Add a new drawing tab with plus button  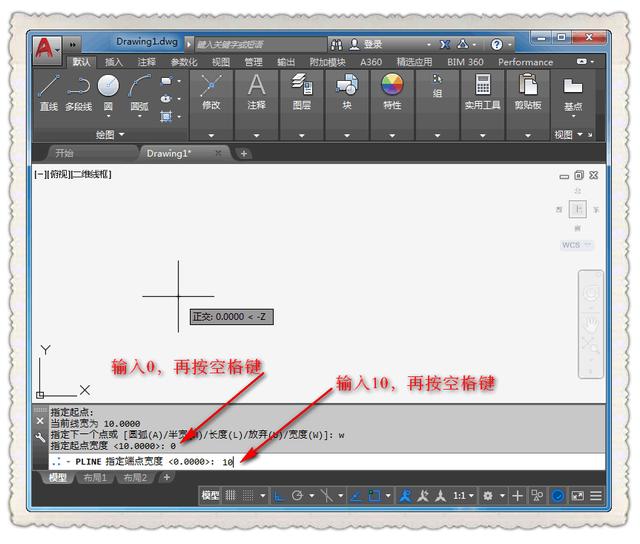[x=244, y=153]
